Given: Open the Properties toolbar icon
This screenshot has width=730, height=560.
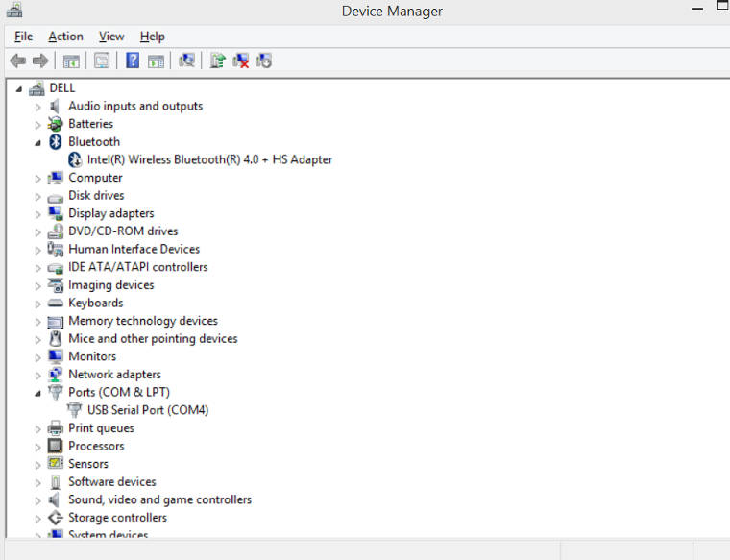Looking at the screenshot, I should click(x=102, y=61).
